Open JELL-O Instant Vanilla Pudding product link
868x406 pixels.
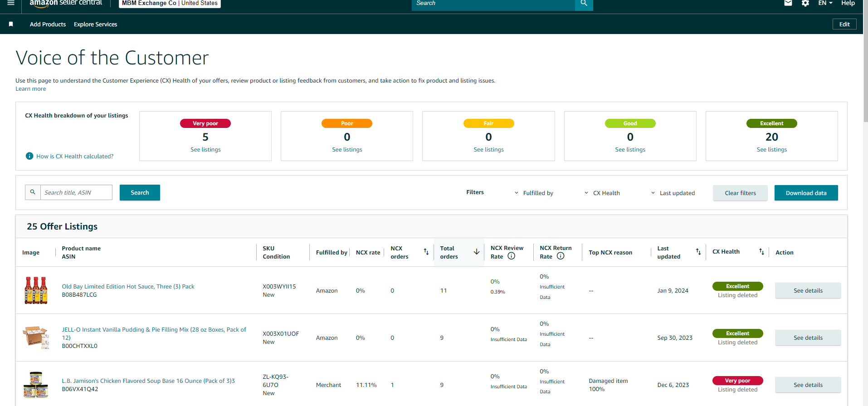click(154, 333)
